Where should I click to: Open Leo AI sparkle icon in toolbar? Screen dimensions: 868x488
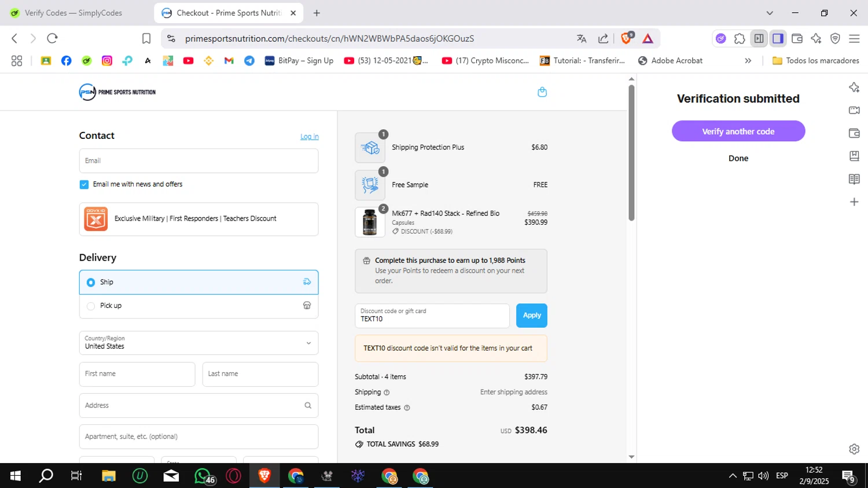pos(816,39)
